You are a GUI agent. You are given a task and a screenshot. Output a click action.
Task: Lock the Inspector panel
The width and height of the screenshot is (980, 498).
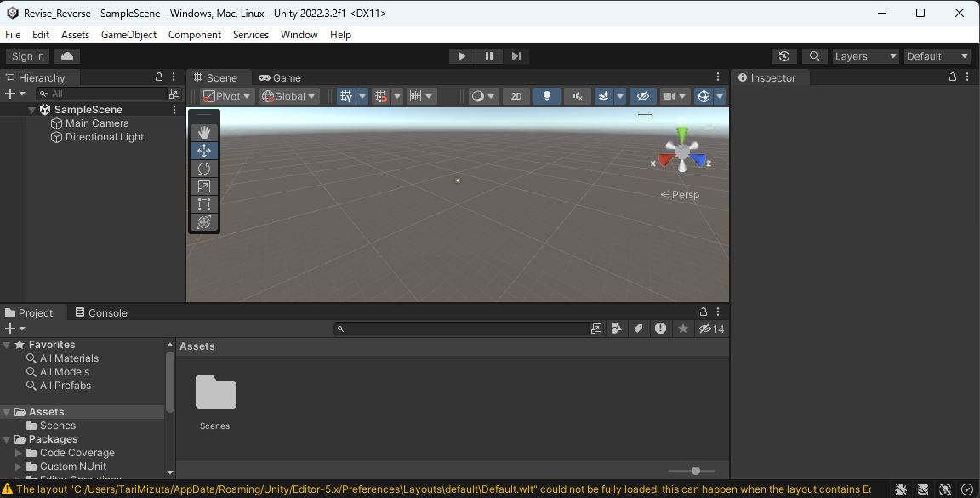pyautogui.click(x=953, y=77)
